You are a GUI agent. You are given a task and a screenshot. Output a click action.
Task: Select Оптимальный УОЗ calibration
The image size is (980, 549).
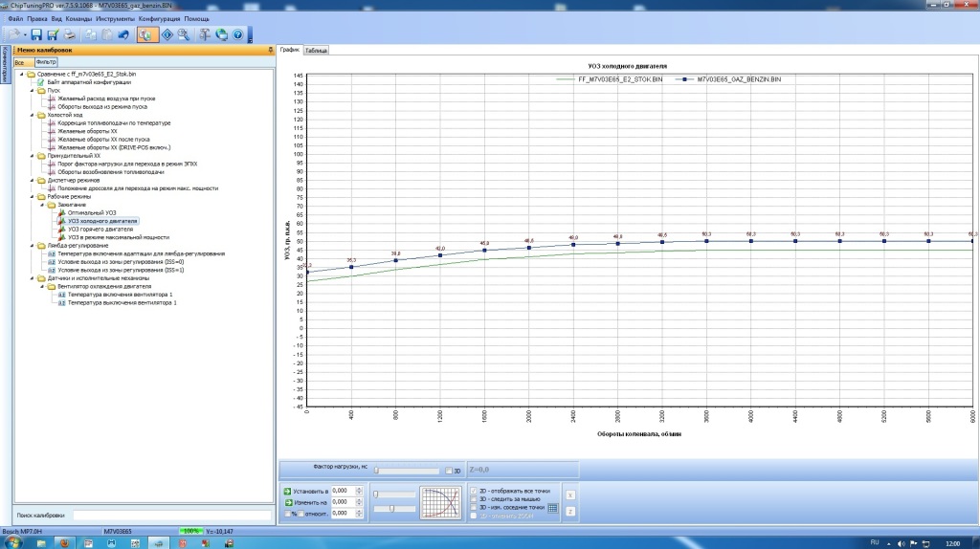pos(91,213)
